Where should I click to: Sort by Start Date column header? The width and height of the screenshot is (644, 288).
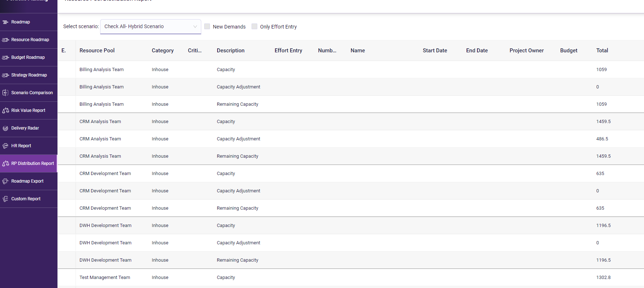[435, 51]
